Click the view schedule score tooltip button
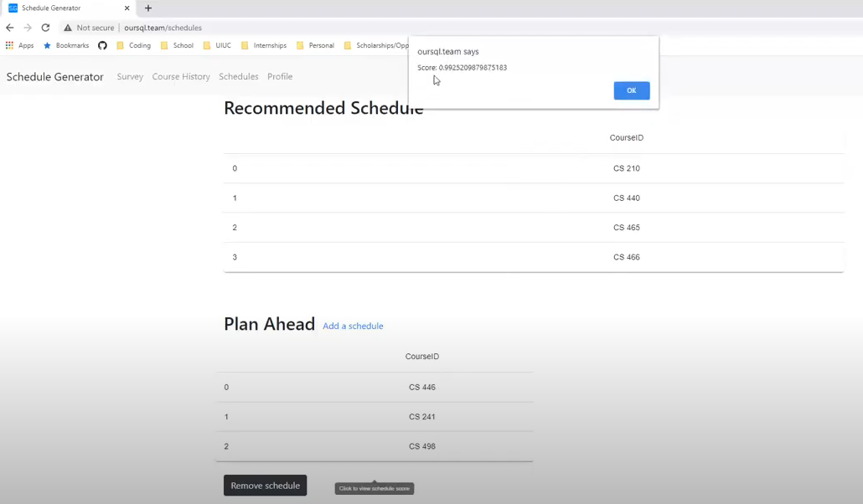This screenshot has width=863, height=504. tap(374, 488)
